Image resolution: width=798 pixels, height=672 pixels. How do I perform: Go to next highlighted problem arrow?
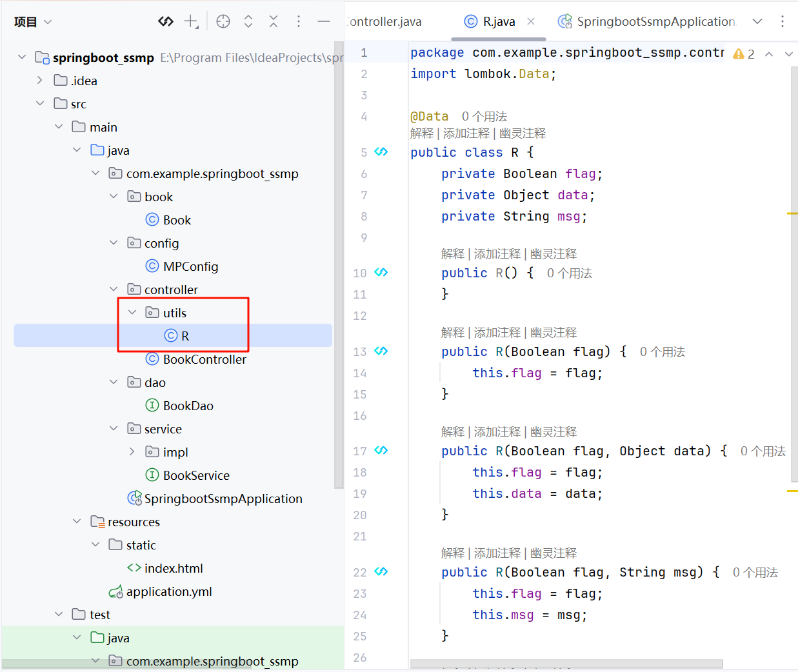coord(788,54)
